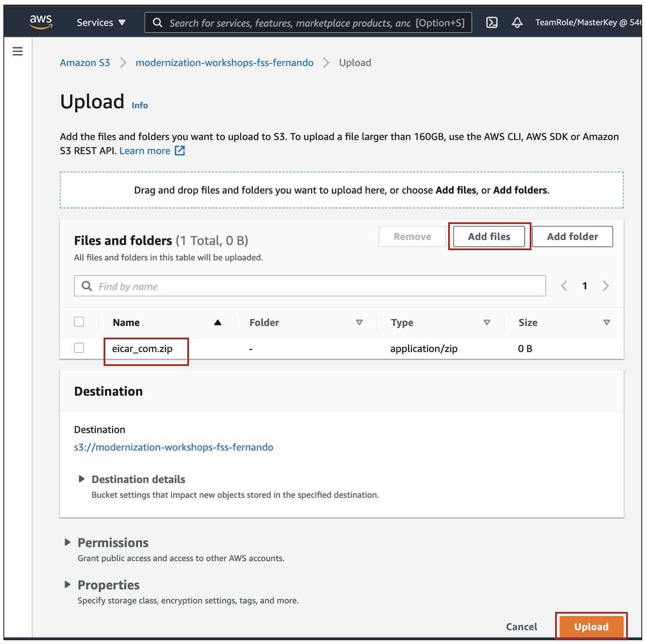Sort files table by Type column arrow
The height and width of the screenshot is (644, 646).
[x=487, y=322]
